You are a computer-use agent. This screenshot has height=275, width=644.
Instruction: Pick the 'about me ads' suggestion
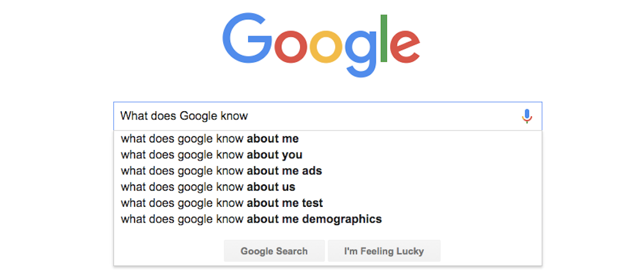tap(221, 171)
